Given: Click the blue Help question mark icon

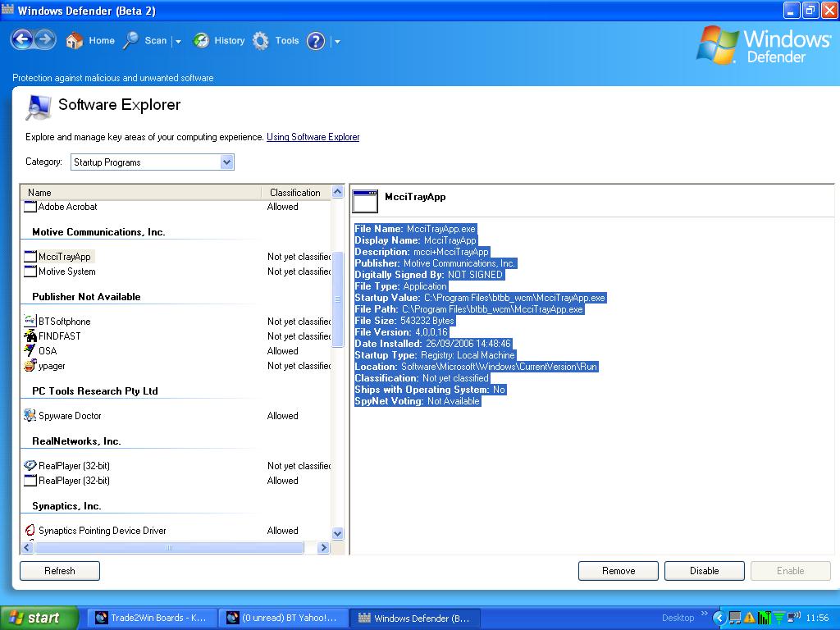Looking at the screenshot, I should coord(316,41).
